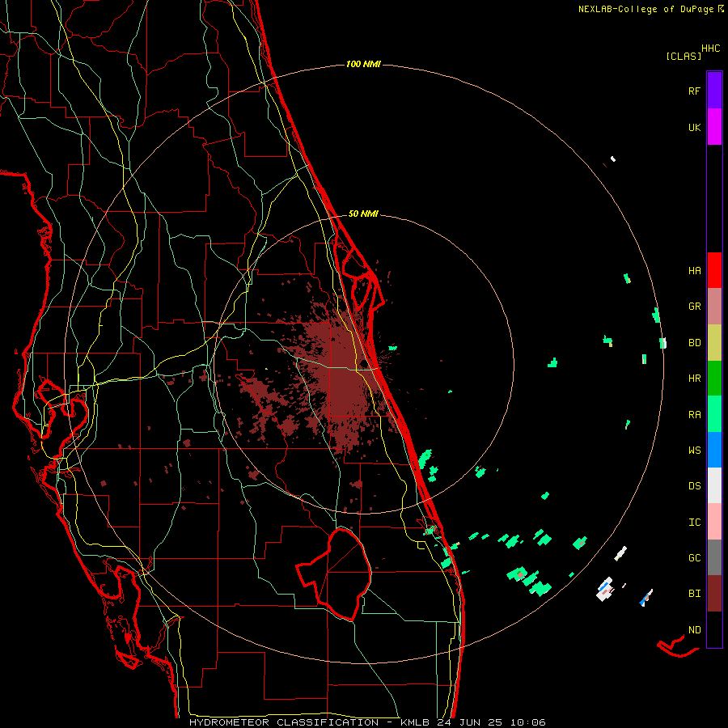Viewport: 728px width, 728px height.
Task: Click the UK magenta color swatch
Action: pos(714,127)
